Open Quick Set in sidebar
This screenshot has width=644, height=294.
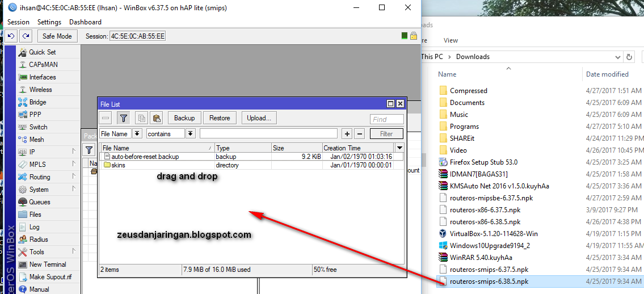(43, 52)
